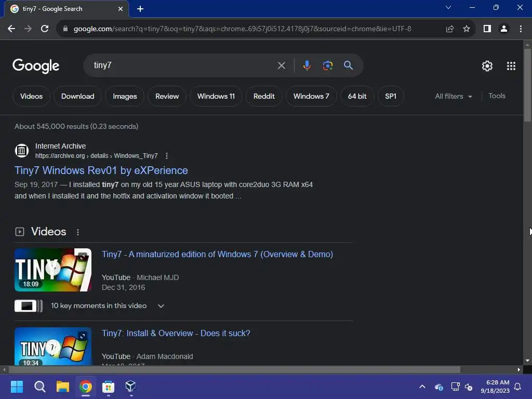The image size is (532, 399).
Task: Select the Download filter chip
Action: (x=78, y=96)
